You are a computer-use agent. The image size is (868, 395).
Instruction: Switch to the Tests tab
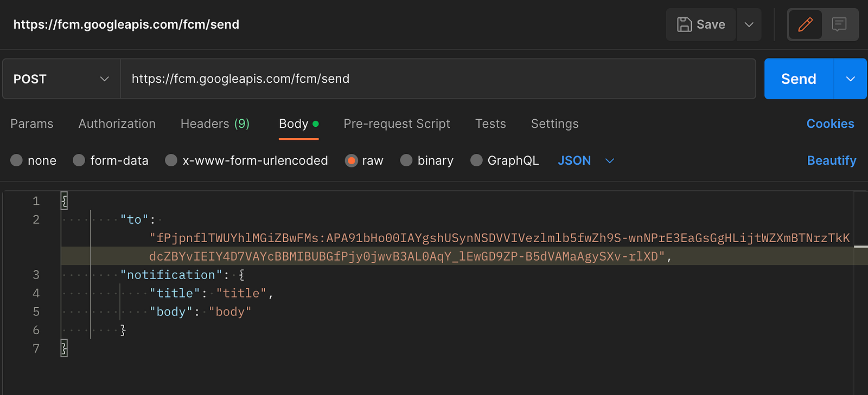(x=490, y=124)
